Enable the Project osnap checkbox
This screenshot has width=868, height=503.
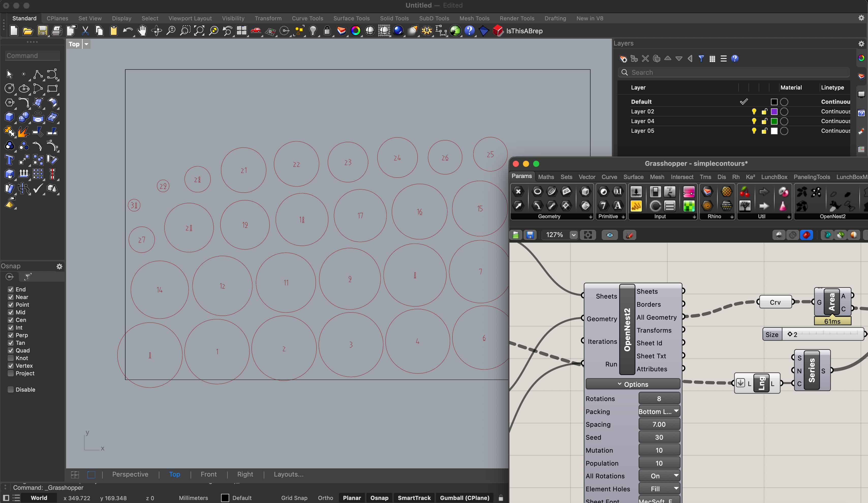click(11, 373)
